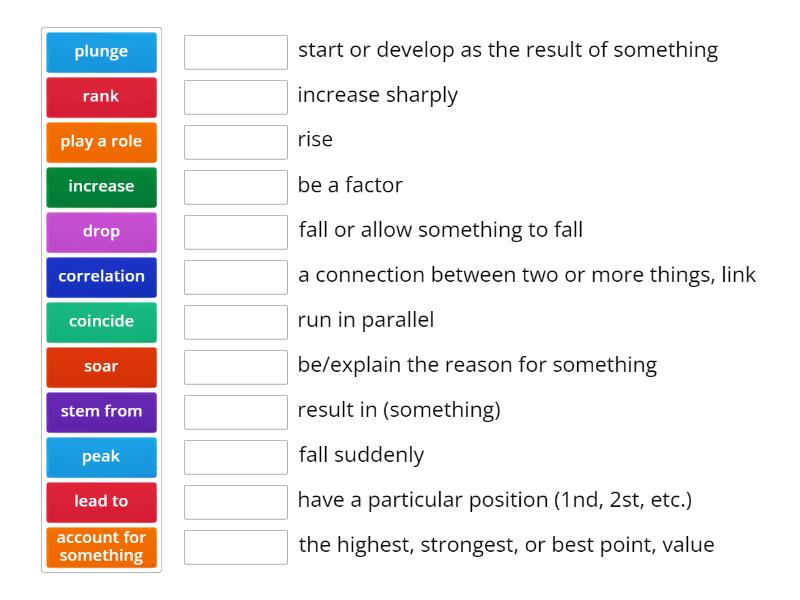Click the 'lead to' tile
800x600 pixels.
pos(101,502)
